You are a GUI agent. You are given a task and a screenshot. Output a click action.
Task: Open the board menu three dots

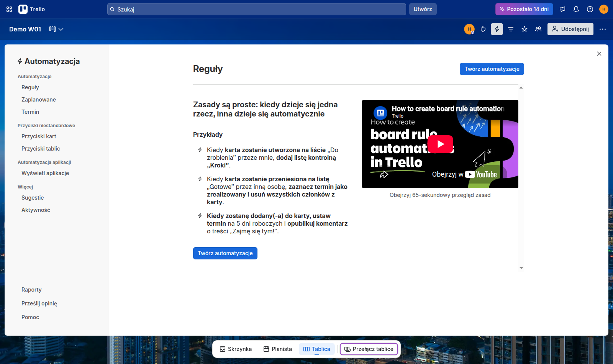click(603, 29)
